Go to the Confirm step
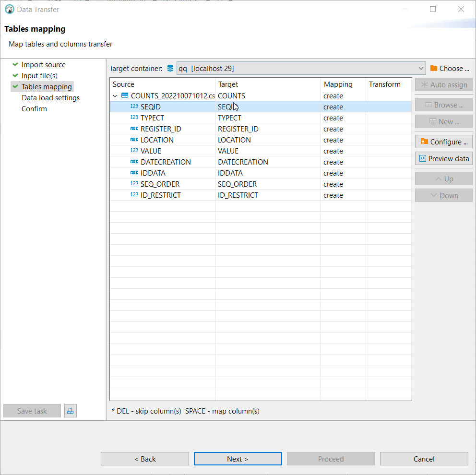Image resolution: width=476 pixels, height=475 pixels. pos(34,108)
